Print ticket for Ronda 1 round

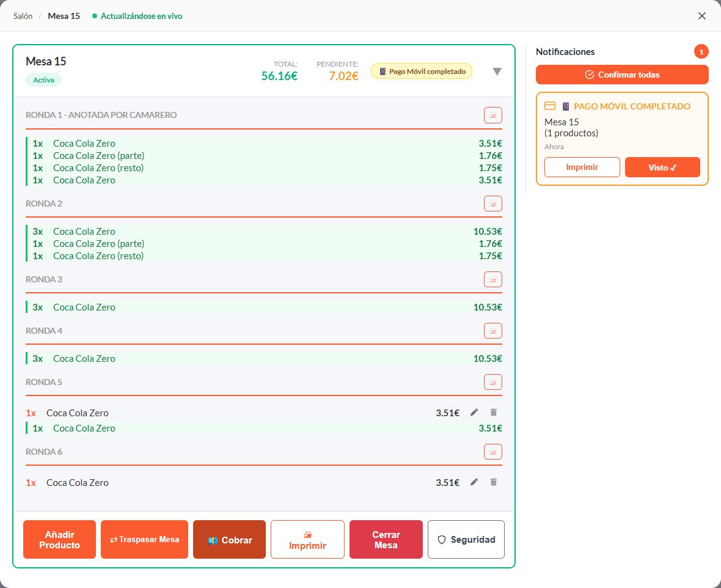click(493, 115)
